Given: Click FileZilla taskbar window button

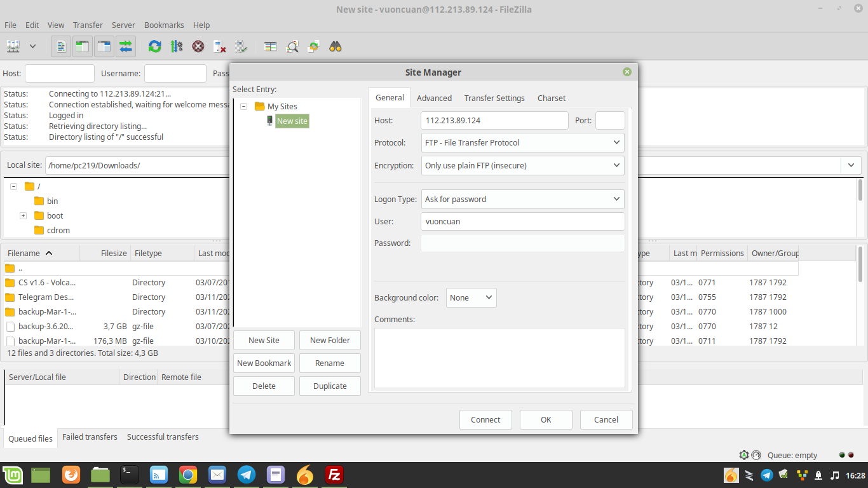Looking at the screenshot, I should coord(334,475).
